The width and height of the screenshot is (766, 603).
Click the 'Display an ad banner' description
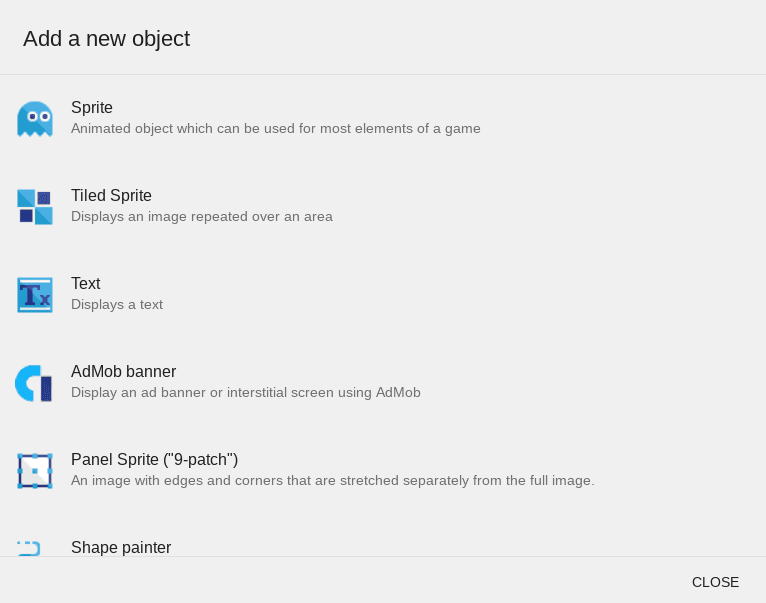point(245,393)
